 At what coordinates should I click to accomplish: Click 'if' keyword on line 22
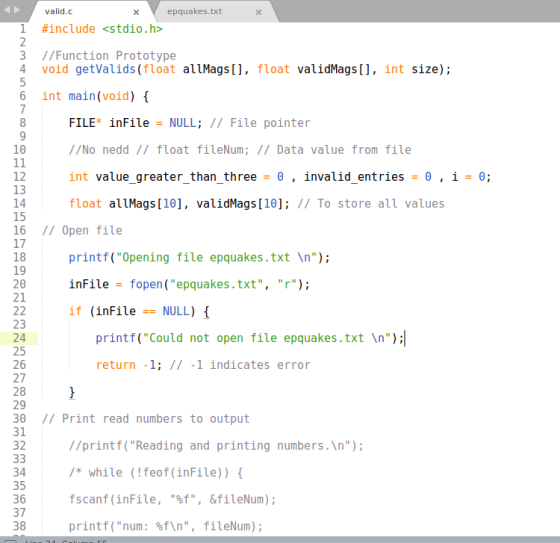[75, 311]
